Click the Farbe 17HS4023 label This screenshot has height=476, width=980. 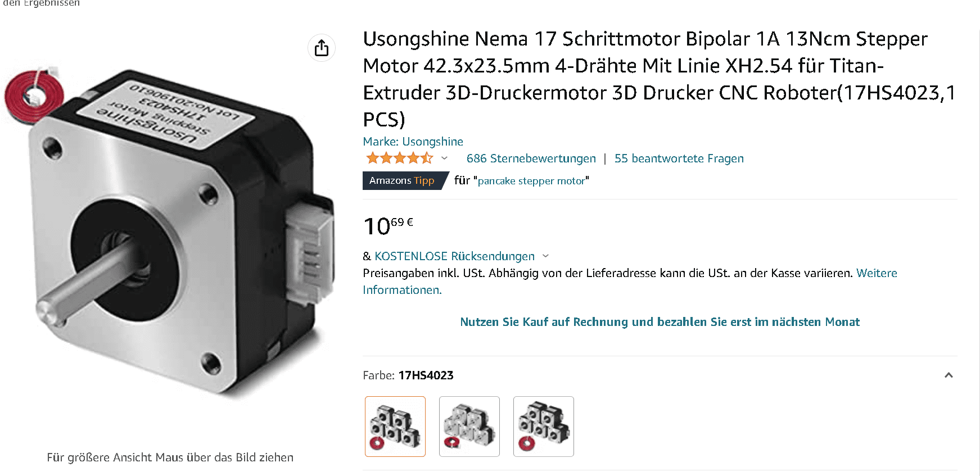click(408, 375)
